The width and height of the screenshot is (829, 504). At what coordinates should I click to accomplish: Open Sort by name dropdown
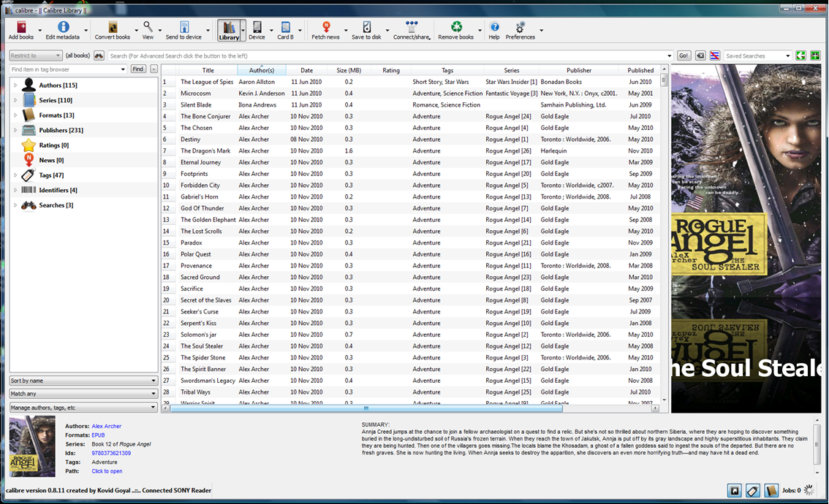coord(83,381)
